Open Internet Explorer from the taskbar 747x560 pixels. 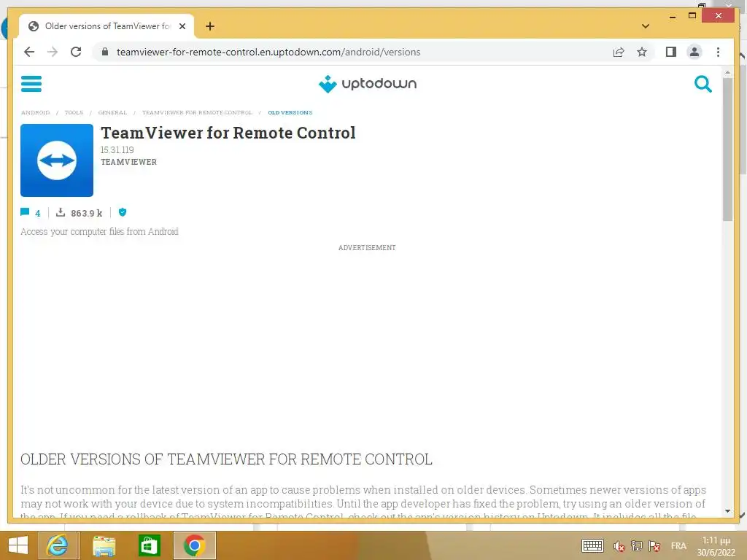[57, 545]
